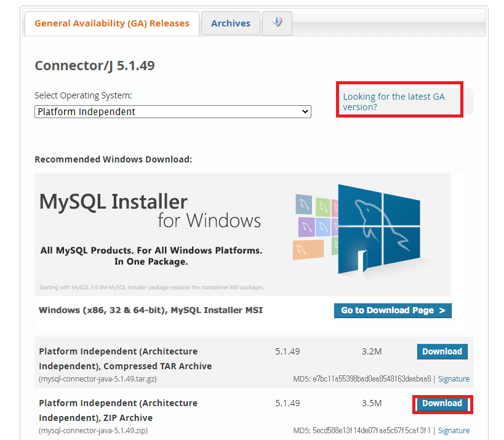This screenshot has width=504, height=440.
Task: Open Signature link for the zip file
Action: (454, 430)
